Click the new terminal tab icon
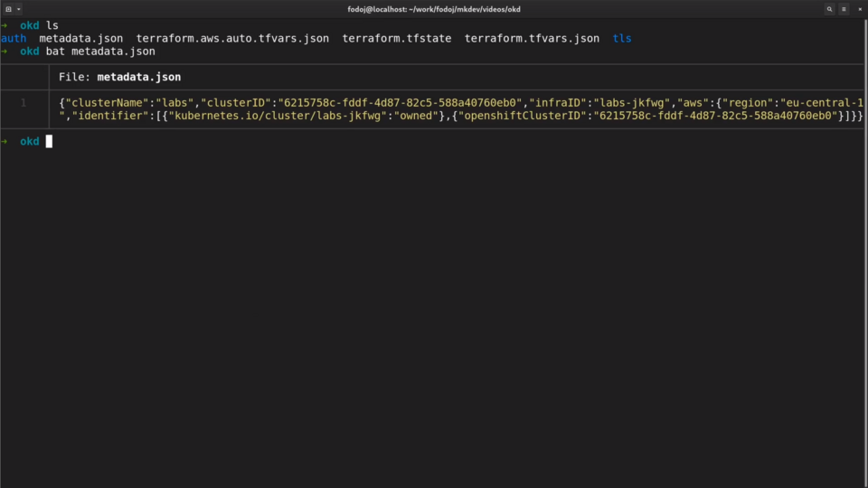This screenshot has height=488, width=868. [8, 9]
